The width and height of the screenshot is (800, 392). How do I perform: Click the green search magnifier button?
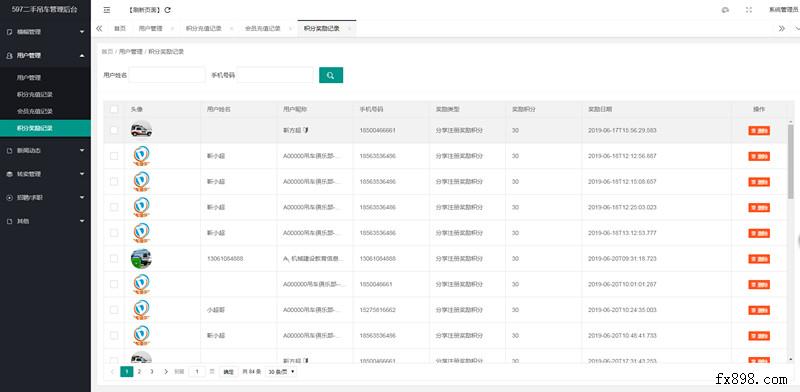pos(331,75)
